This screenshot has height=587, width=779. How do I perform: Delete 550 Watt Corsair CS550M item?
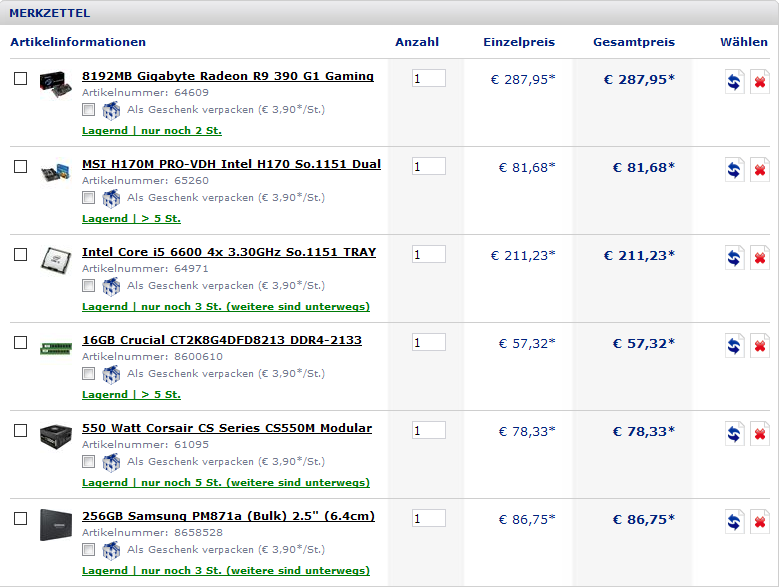pyautogui.click(x=760, y=434)
